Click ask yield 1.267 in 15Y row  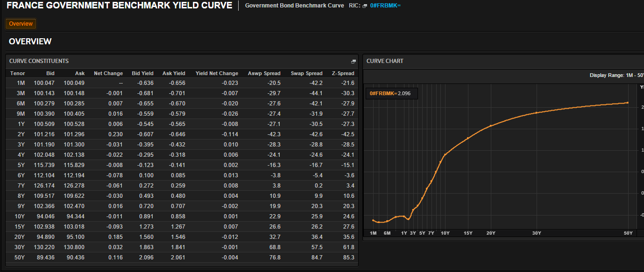tap(178, 227)
